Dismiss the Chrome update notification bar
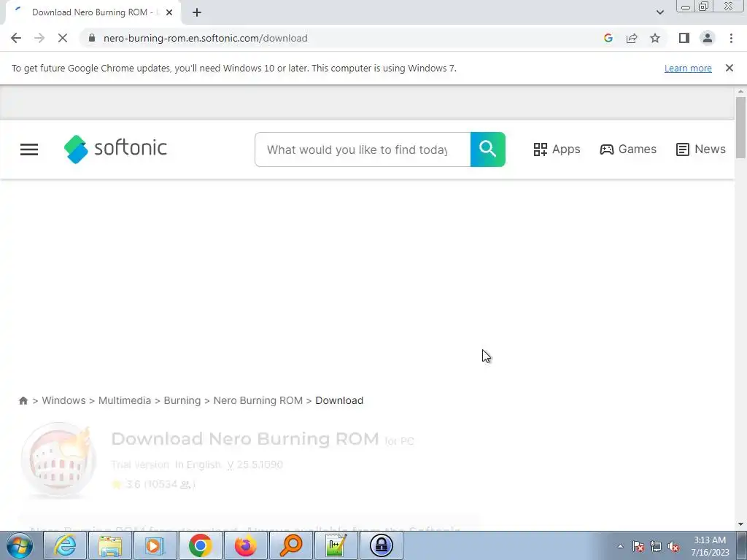 (x=729, y=68)
